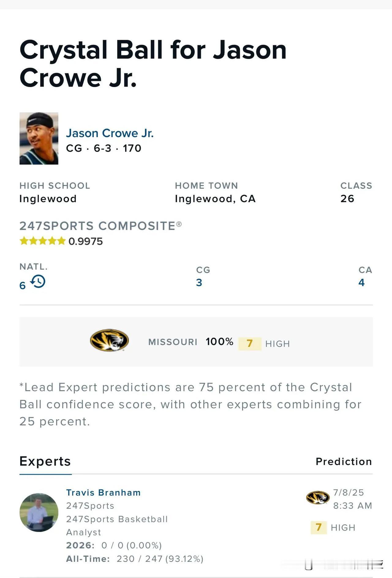This screenshot has width=392, height=578.
Task: Open Travis Branham's expert profile link
Action: coord(104,493)
